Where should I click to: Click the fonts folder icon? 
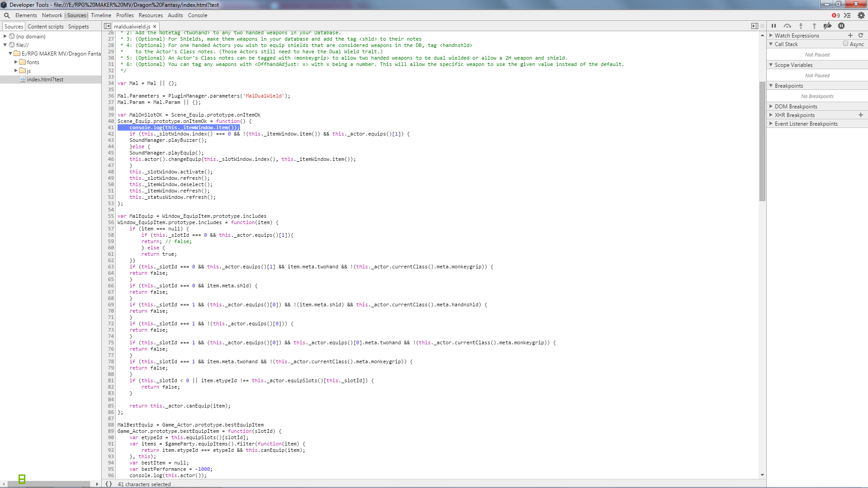pos(22,62)
